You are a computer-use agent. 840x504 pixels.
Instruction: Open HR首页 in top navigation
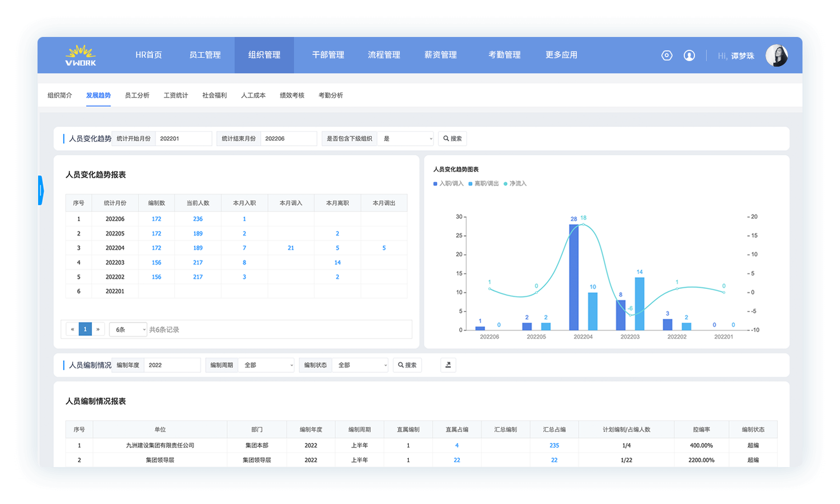tap(148, 55)
